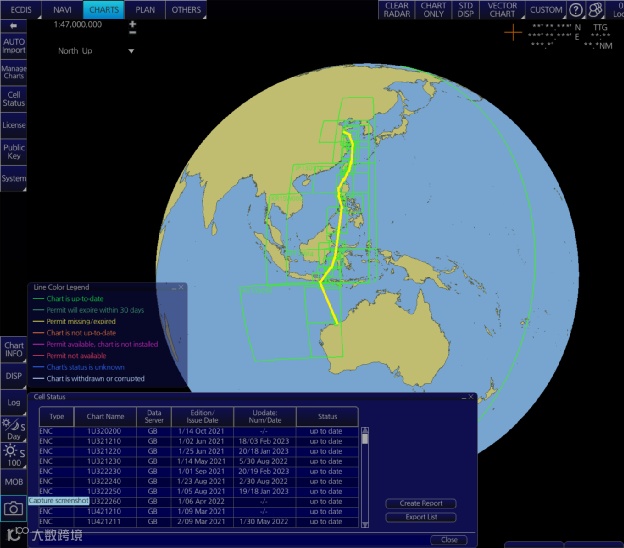The width and height of the screenshot is (624, 548).
Task: Click the Capture screenshot camera icon
Action: (13, 508)
